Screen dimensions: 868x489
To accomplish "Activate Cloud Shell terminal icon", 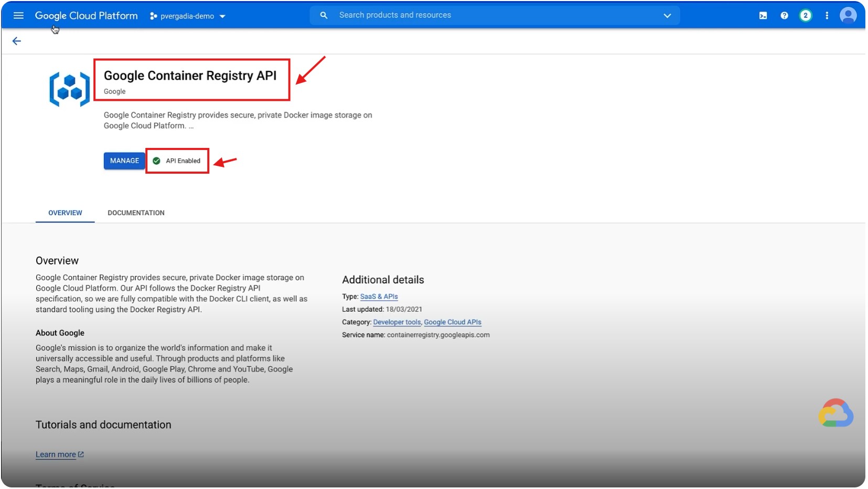I will (x=763, y=16).
